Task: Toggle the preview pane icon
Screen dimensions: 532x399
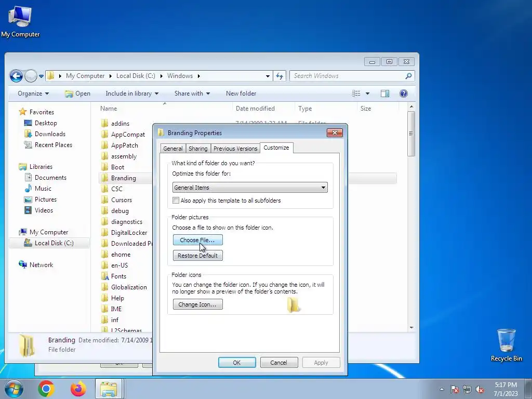Action: tap(385, 94)
